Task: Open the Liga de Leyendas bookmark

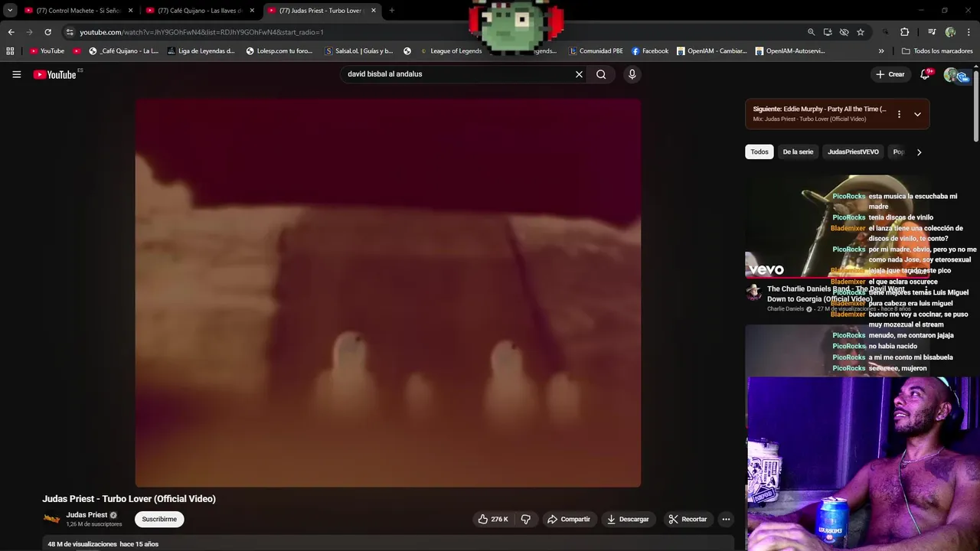Action: click(201, 51)
